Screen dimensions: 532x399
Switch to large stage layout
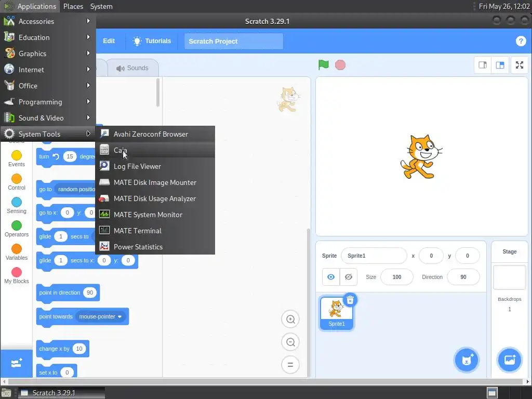tap(500, 65)
